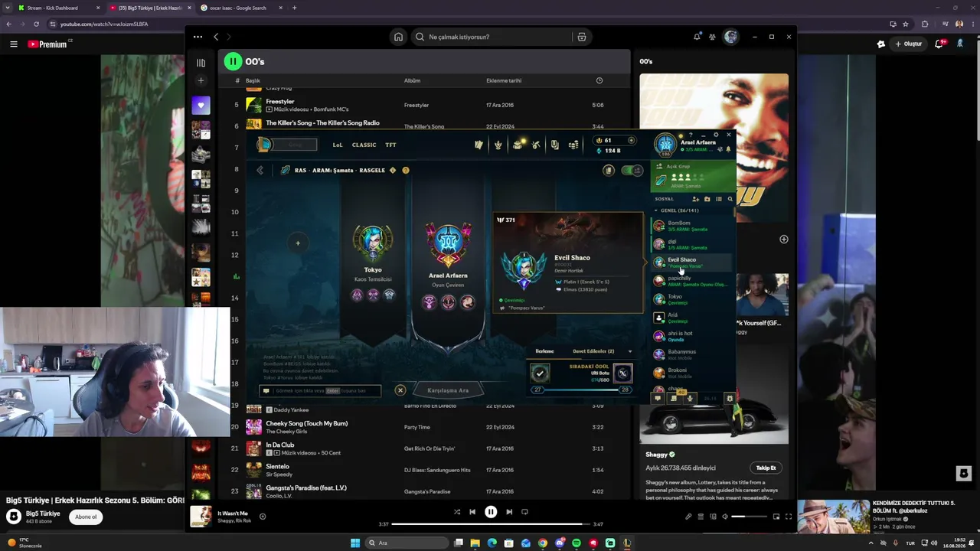Create a new playlist with the plus icon
The image size is (980, 551).
[x=201, y=80]
